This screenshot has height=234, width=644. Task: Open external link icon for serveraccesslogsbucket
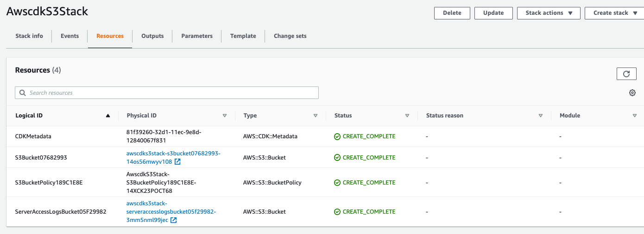click(174, 220)
